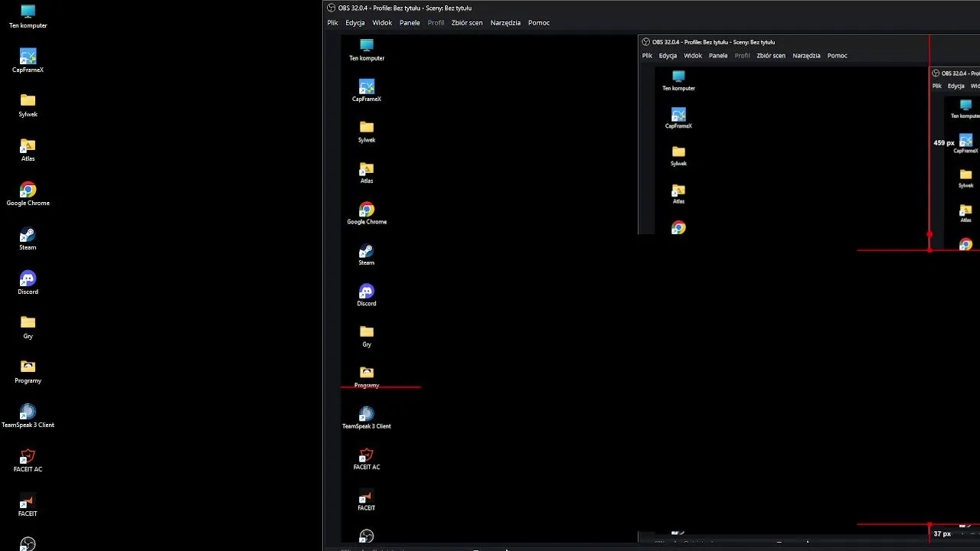Open Ten komputer on the Windows desktop

(x=28, y=16)
